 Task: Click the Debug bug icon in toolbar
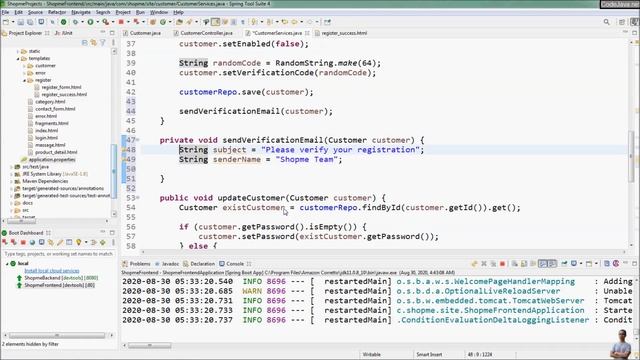(x=76, y=22)
